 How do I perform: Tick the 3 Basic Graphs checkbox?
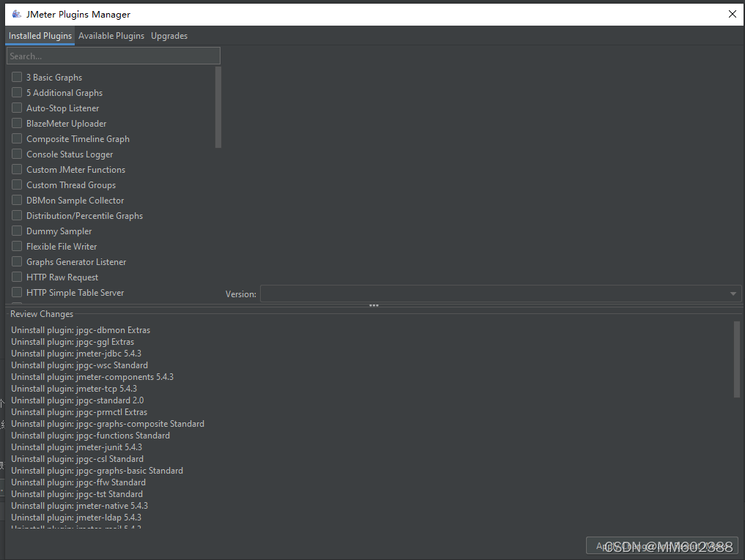tap(17, 77)
